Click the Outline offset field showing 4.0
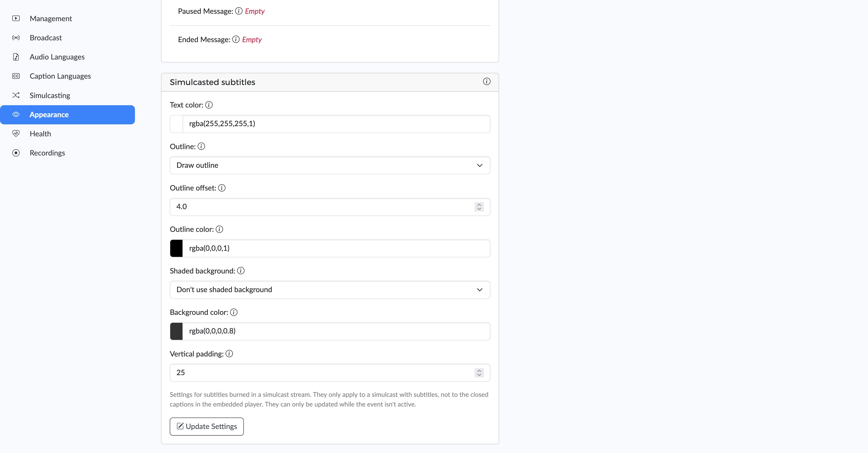This screenshot has height=453, width=868. (x=330, y=207)
